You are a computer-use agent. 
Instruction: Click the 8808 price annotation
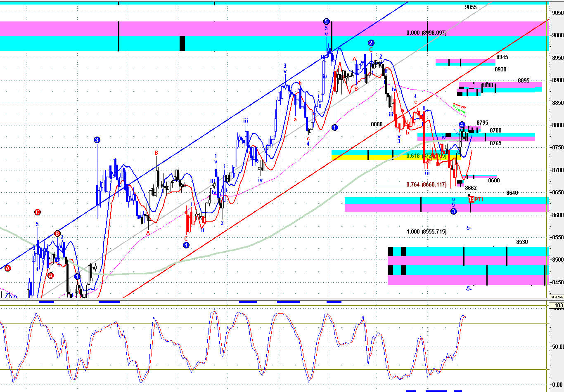click(x=377, y=124)
